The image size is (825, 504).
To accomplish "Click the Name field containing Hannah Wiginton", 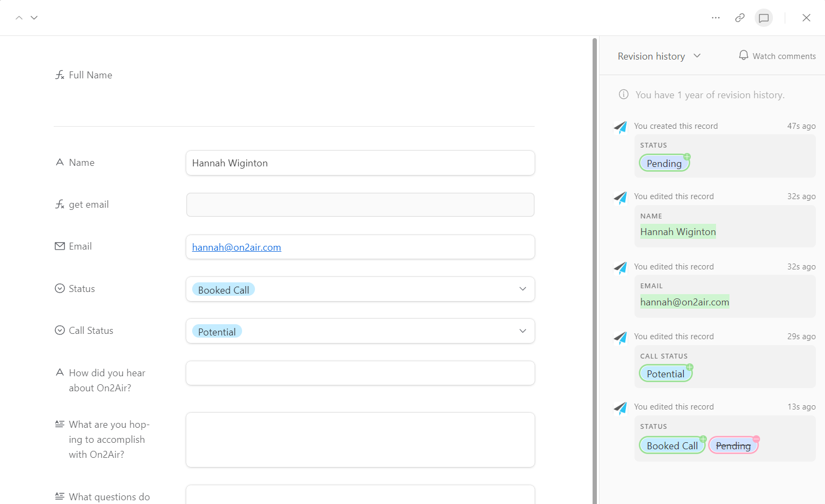I will [360, 163].
